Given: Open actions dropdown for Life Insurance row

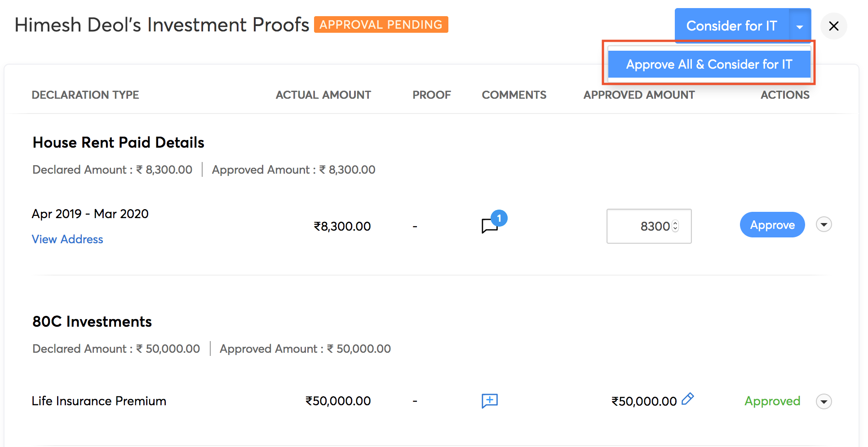Looking at the screenshot, I should (824, 401).
